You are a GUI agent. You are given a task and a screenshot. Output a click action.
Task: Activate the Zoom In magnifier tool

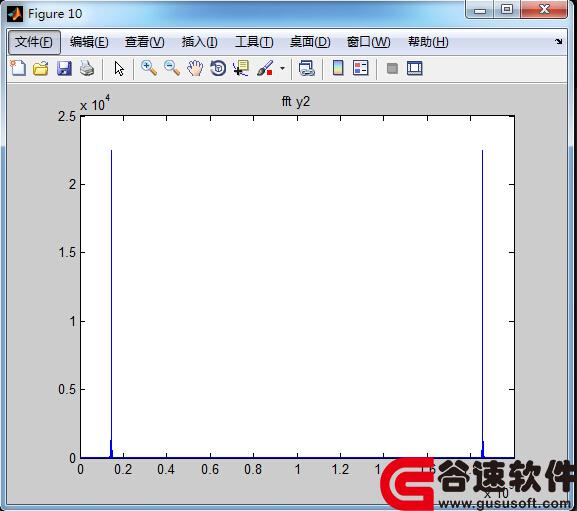pos(149,68)
